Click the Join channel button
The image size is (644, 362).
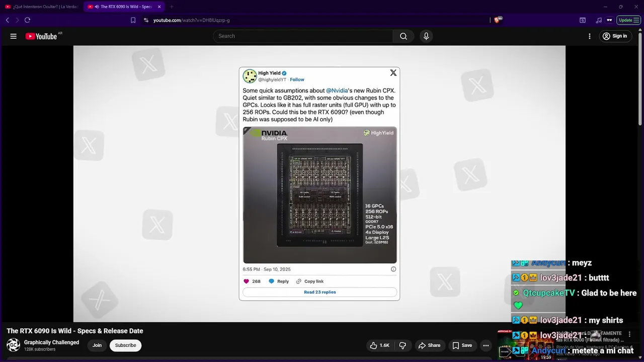[x=97, y=345]
